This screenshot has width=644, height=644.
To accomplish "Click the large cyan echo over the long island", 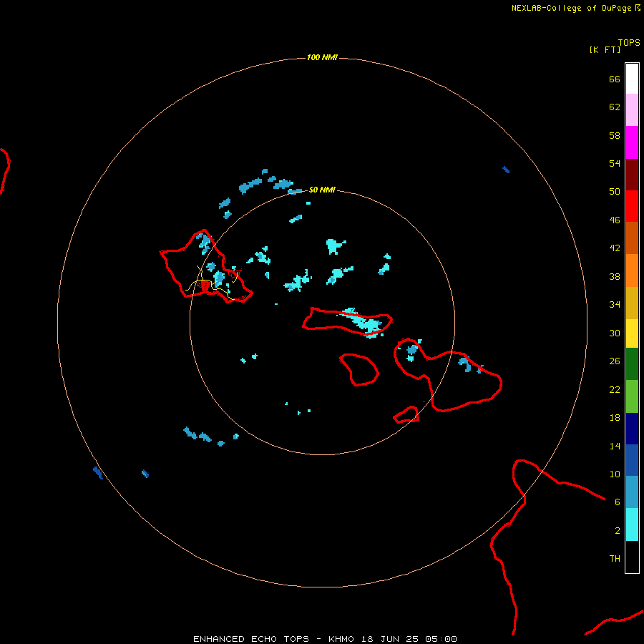I will coord(364,323).
